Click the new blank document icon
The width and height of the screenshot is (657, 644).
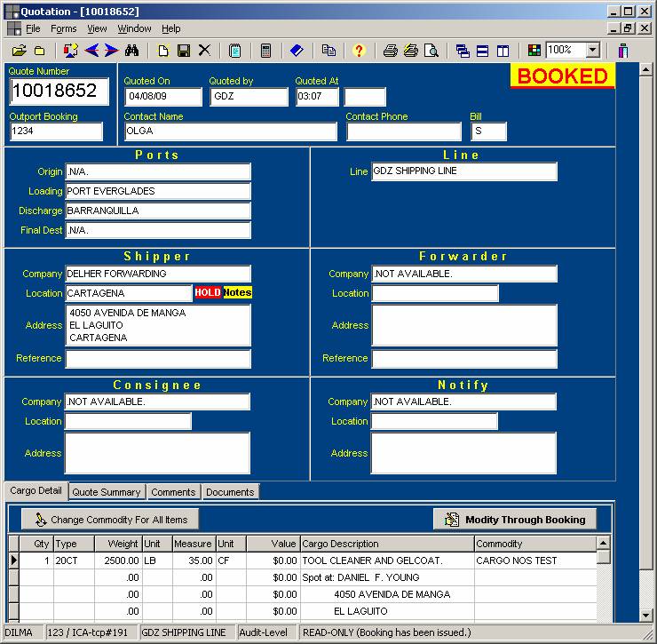coord(163,51)
